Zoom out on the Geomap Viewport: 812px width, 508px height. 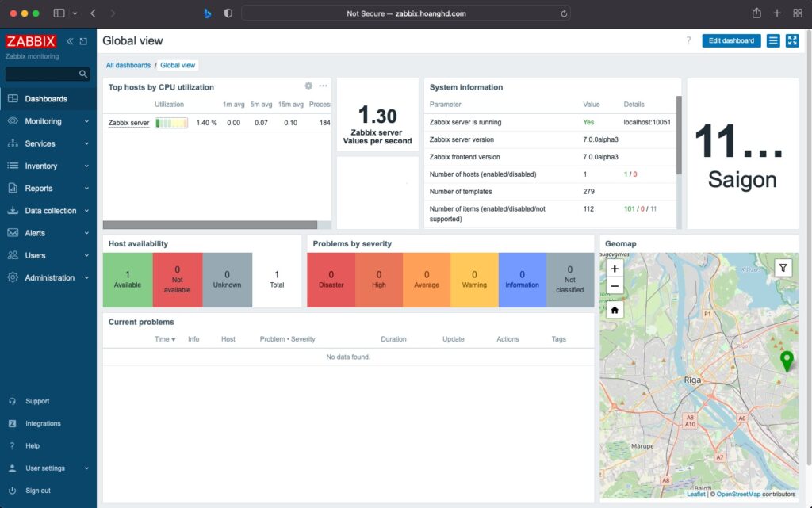pos(615,286)
